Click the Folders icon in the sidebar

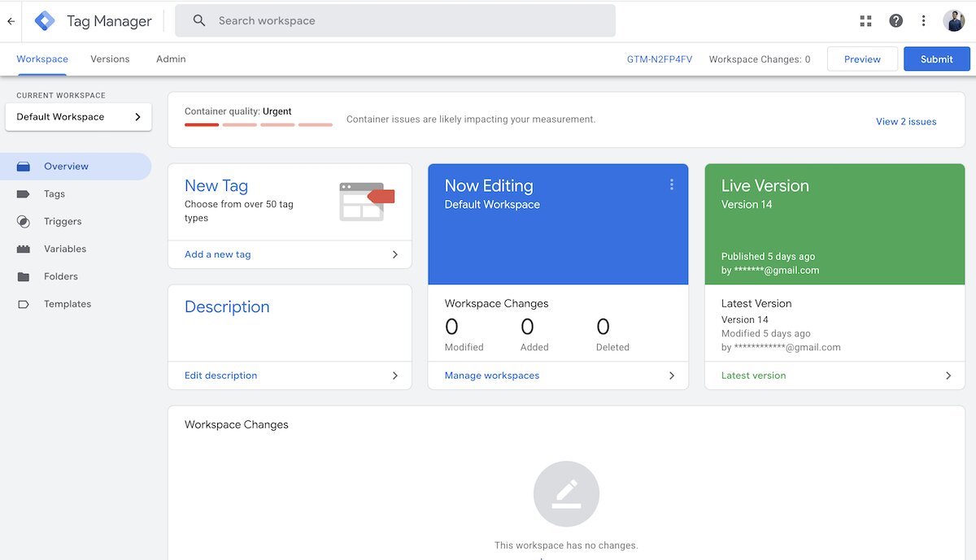pos(24,277)
